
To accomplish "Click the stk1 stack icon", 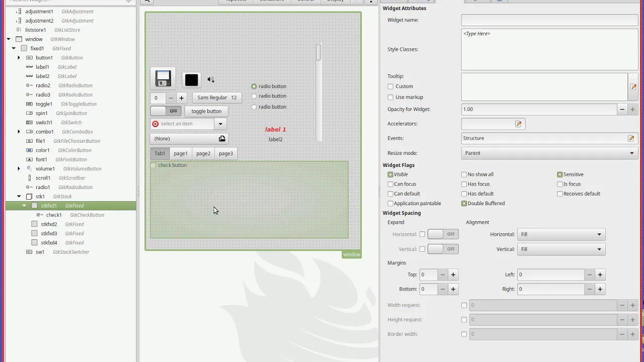I will (29, 197).
